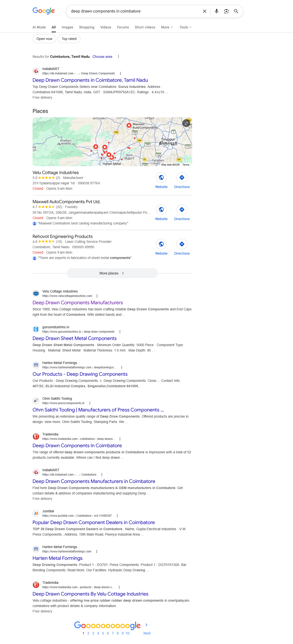Start voice search with the microphone icon
293x644 pixels.
tap(216, 11)
